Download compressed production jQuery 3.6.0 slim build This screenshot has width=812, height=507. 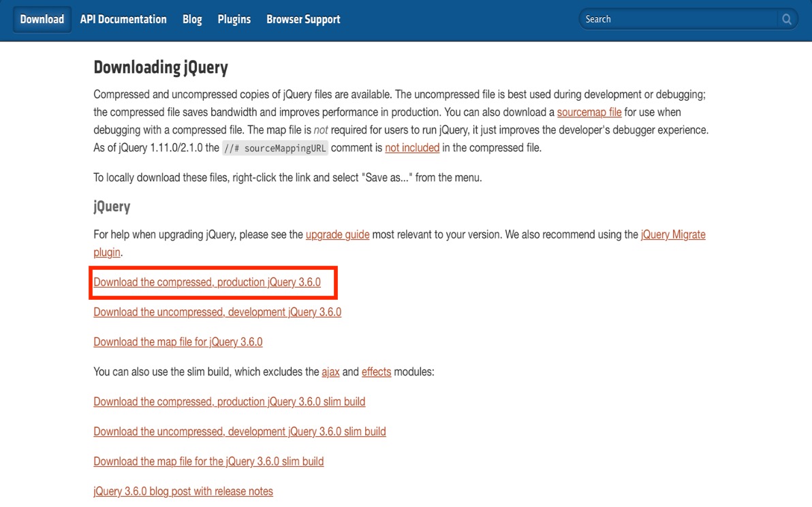229,402
